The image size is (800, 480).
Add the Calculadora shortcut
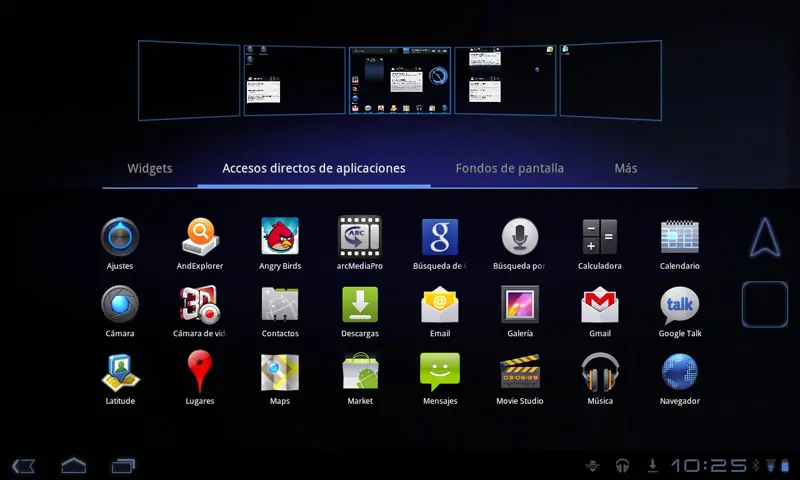599,237
